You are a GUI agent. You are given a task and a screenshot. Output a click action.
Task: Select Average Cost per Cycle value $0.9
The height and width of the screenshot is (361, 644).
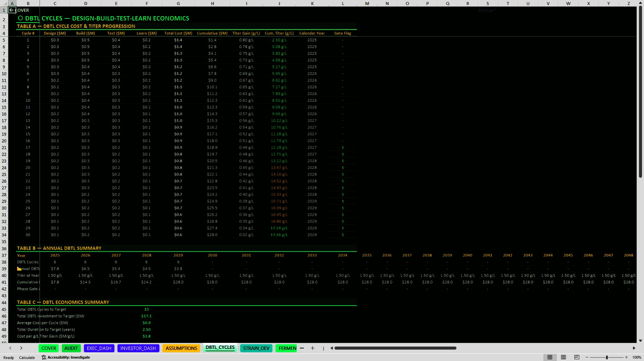[147, 323]
